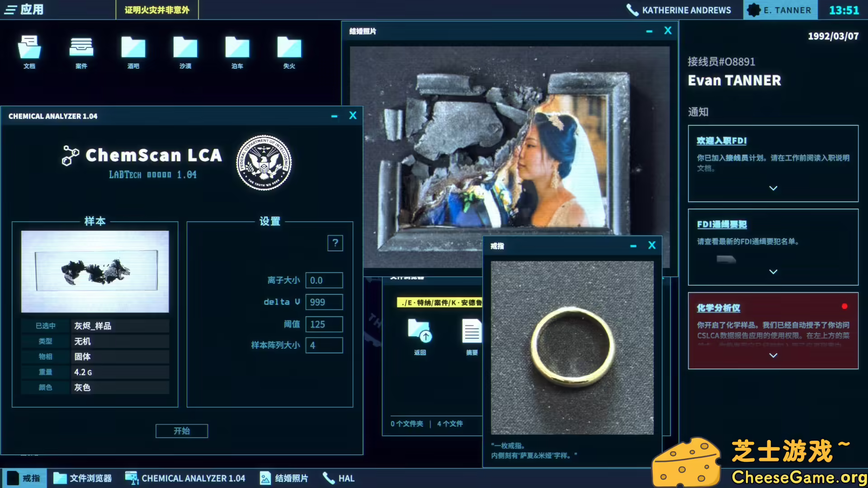The width and height of the screenshot is (868, 488).
Task: Click the 阈值 threshold input field
Action: click(324, 324)
